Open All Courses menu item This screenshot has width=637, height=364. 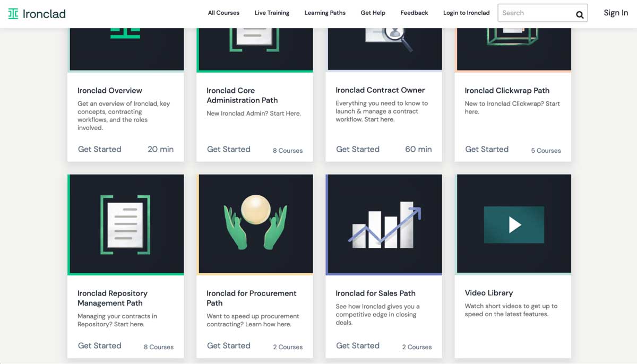[223, 13]
